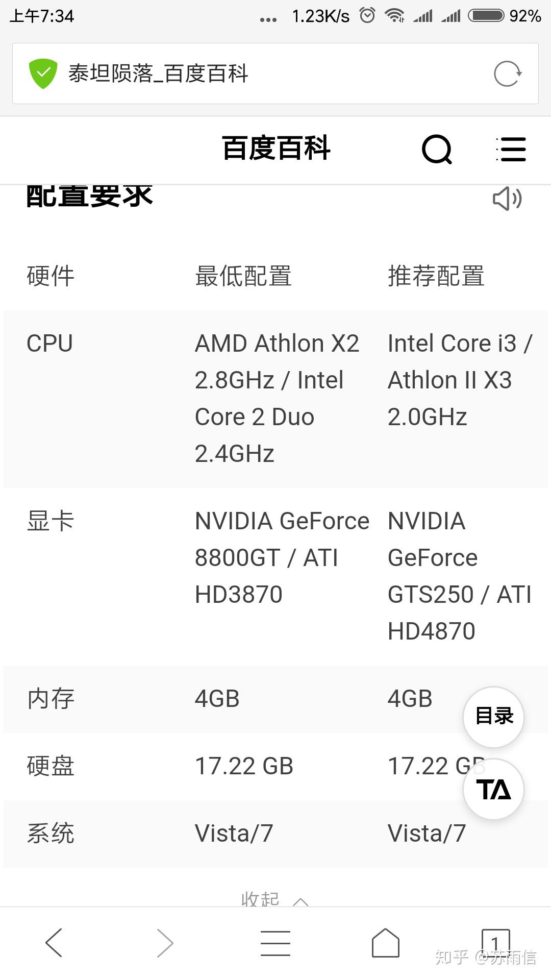Go back with the browser back arrow
This screenshot has width=551, height=980.
coord(54,942)
